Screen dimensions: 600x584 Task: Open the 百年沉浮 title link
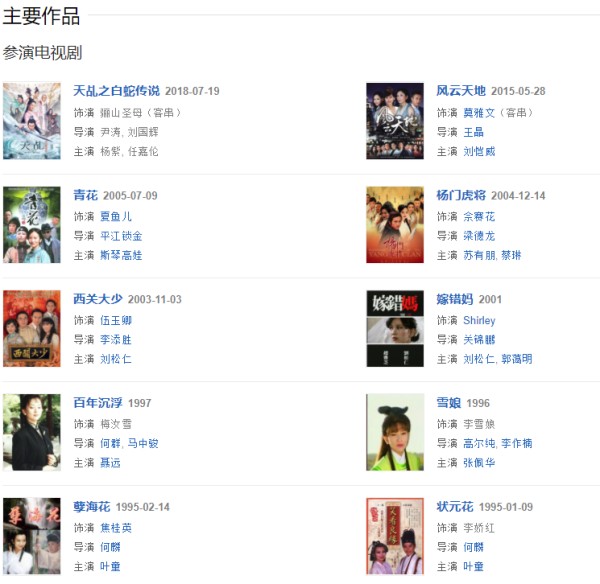(x=98, y=403)
